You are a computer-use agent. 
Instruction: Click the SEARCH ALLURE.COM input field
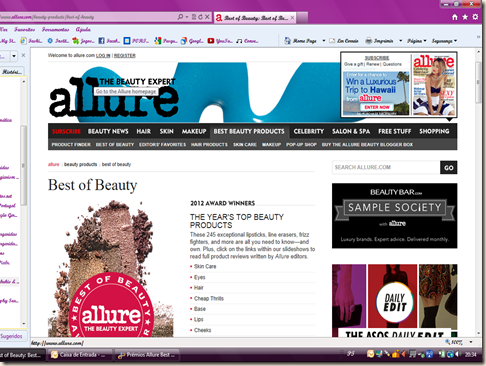pos(386,167)
